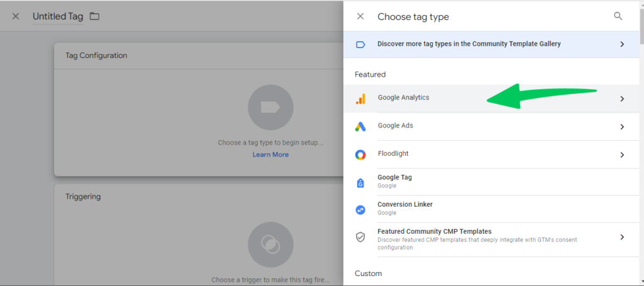Click the Google Analytics bar-chart icon
The width and height of the screenshot is (644, 286).
(x=360, y=99)
